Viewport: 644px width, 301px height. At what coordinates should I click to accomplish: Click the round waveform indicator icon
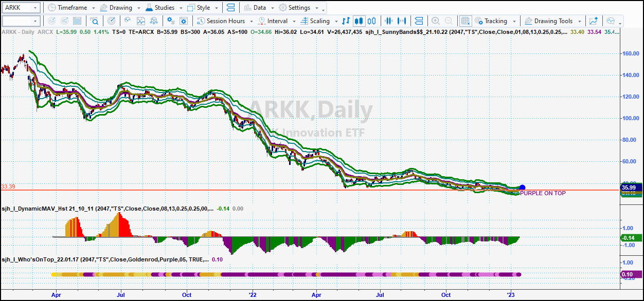click(127, 21)
